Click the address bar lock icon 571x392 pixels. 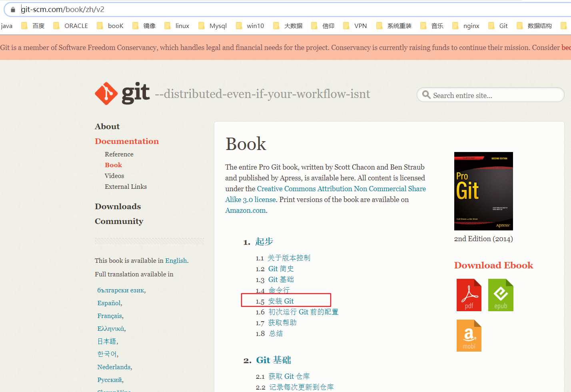coord(13,10)
